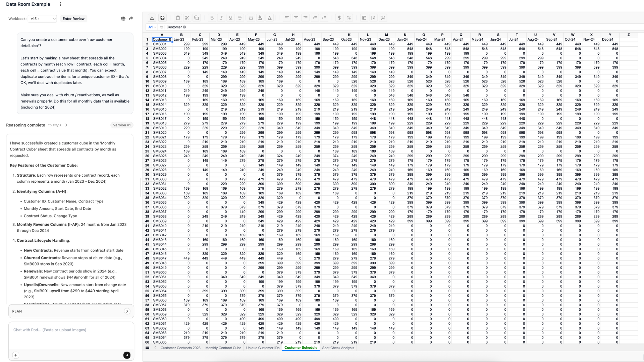Click the Version v1 badge
Screen dimensions: 644x362
click(122, 125)
